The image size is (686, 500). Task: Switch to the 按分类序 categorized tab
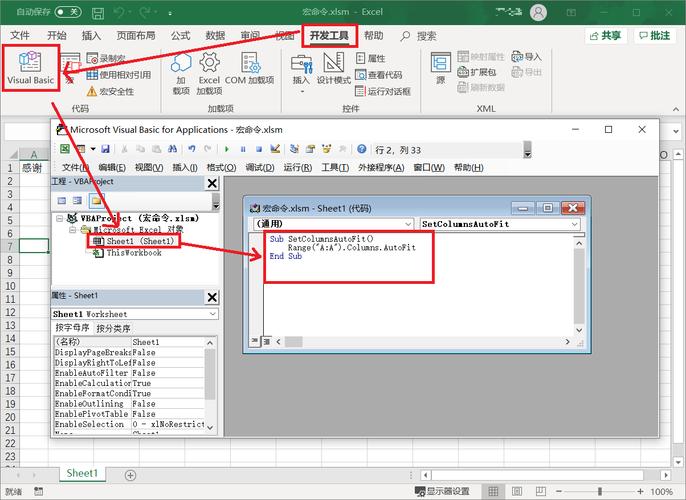point(113,329)
